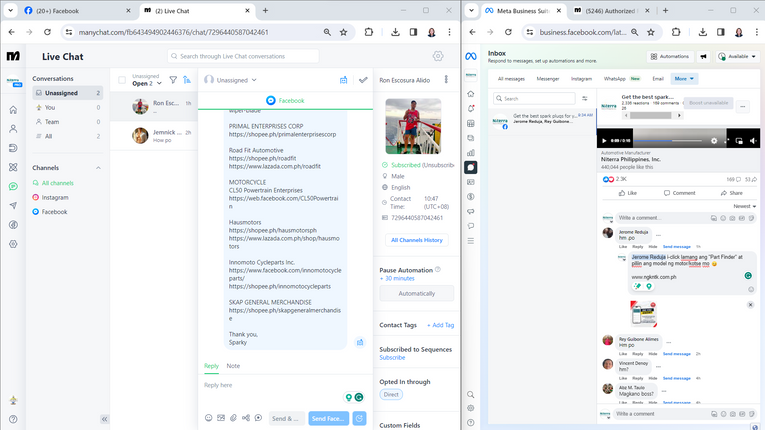The width and height of the screenshot is (765, 430).
Task: Open tab search chevron in ManyChat window
Action: point(10,10)
